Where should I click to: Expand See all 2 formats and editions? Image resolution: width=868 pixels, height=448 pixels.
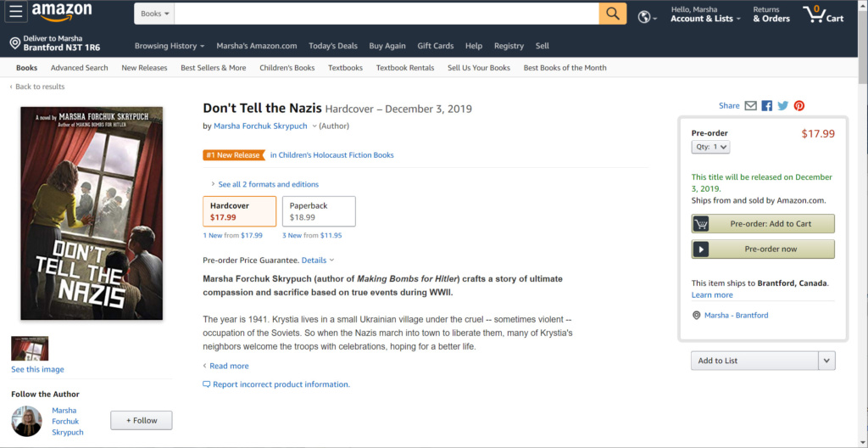268,184
